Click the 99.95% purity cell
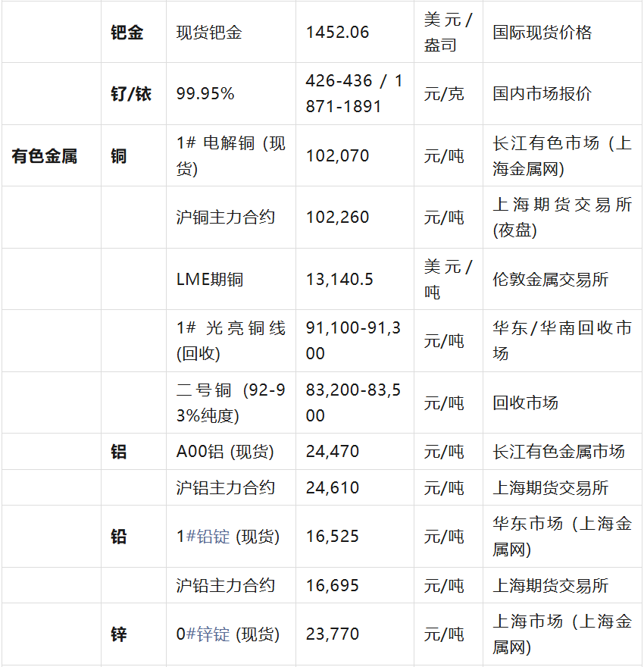Screen dimensions: 644x667 click(x=205, y=94)
